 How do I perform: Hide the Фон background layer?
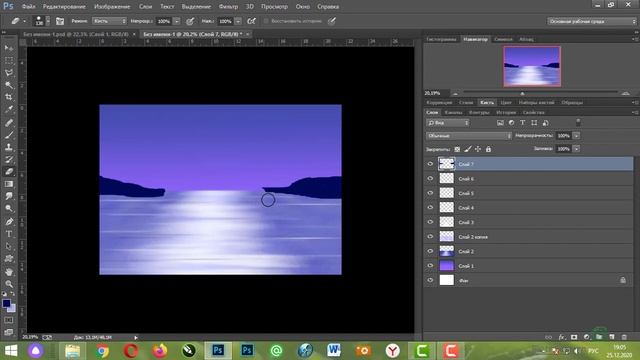pyautogui.click(x=430, y=280)
